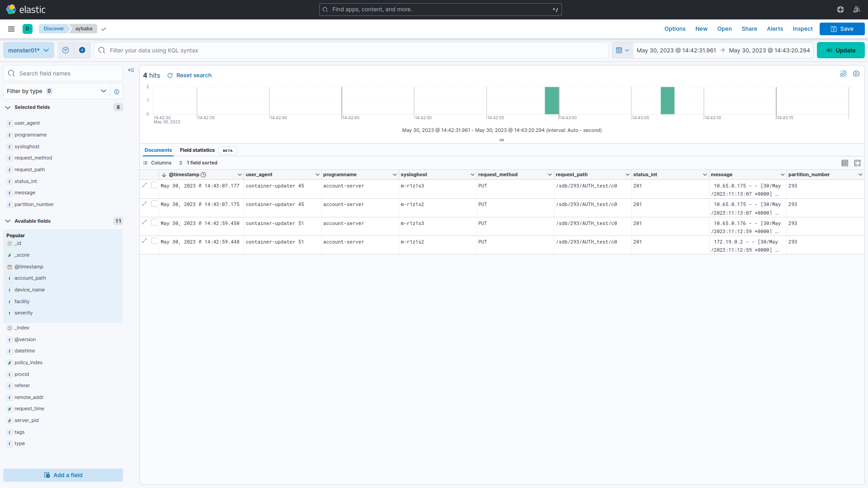Click the edit visualization icon above the chart
The height and width of the screenshot is (488, 868).
(x=843, y=74)
